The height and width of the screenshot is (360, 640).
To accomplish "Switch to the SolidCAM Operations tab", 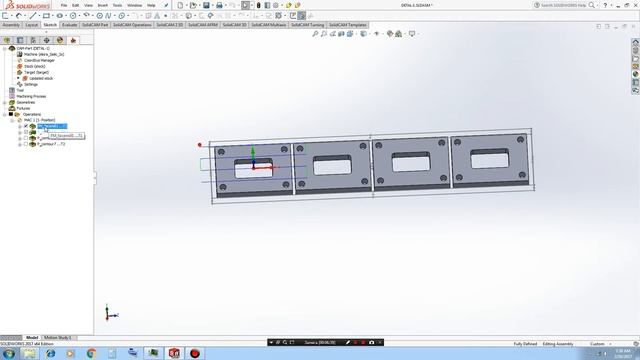I will 132,25.
